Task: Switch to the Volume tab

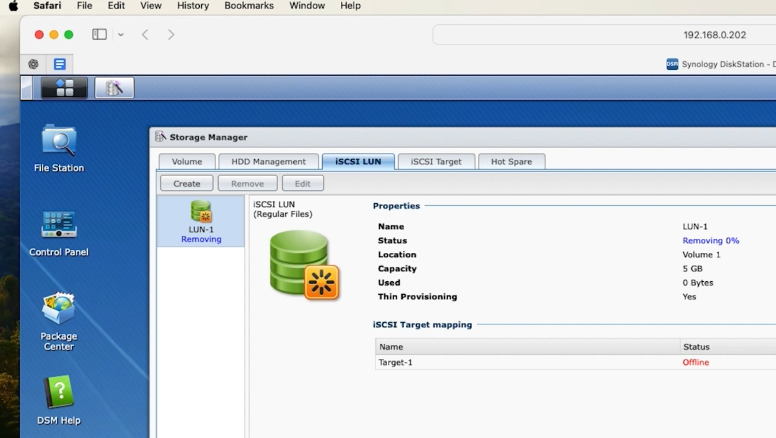Action: coord(187,161)
